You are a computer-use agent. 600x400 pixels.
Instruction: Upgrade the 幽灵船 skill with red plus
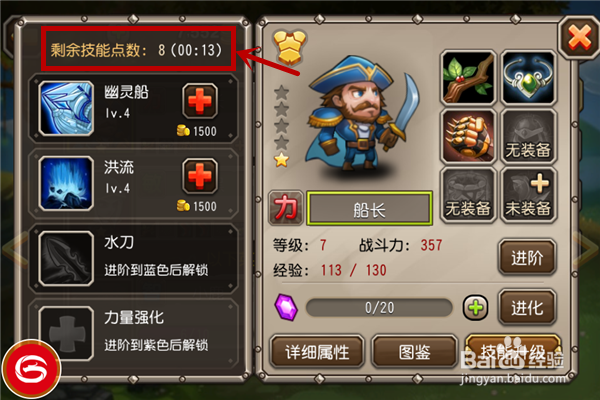(200, 101)
